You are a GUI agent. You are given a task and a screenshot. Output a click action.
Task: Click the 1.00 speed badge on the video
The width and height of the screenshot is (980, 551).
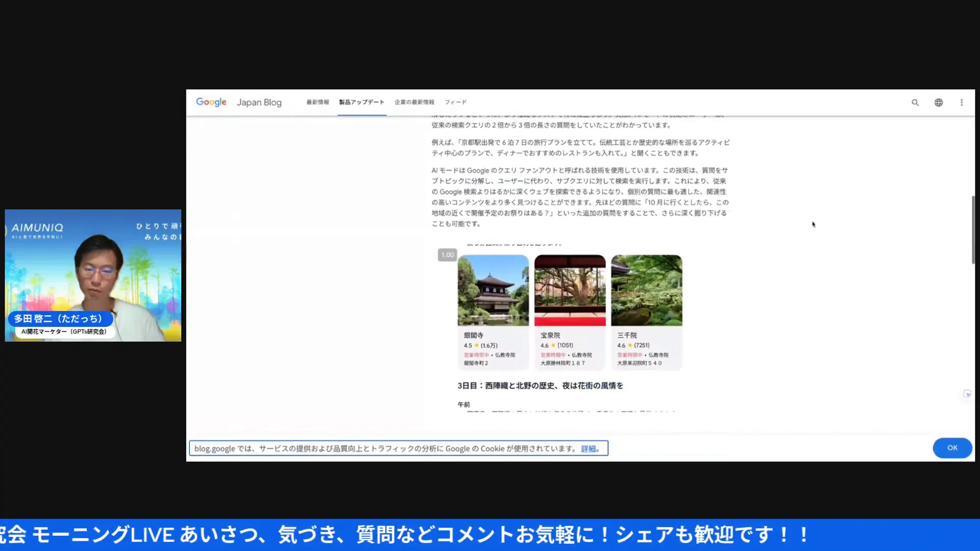pos(447,255)
